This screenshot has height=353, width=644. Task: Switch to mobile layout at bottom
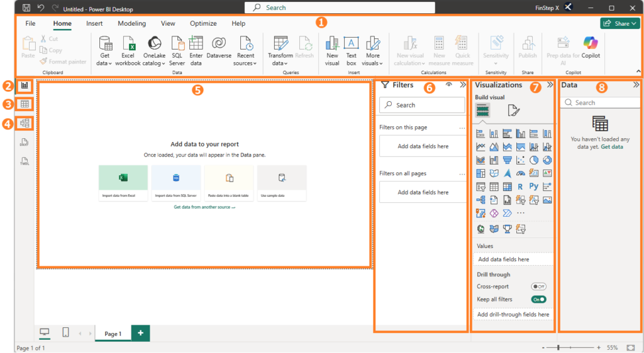point(65,332)
